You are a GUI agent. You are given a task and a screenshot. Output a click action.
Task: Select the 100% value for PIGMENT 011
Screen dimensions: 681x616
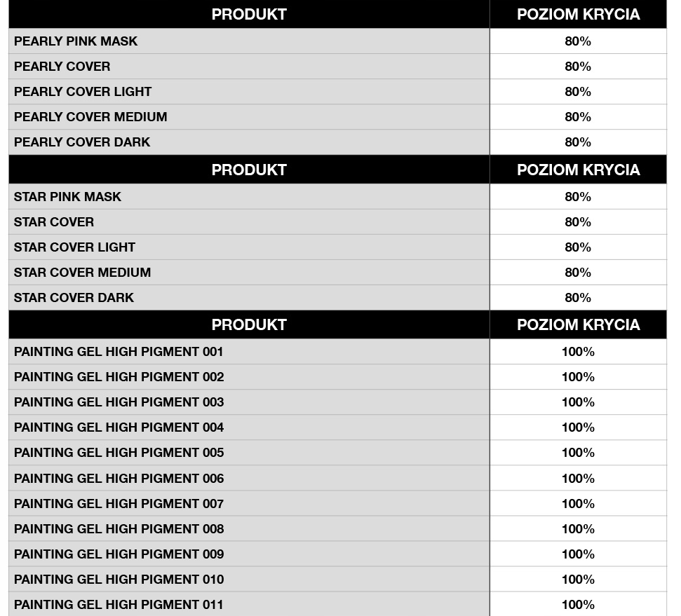[x=578, y=604]
